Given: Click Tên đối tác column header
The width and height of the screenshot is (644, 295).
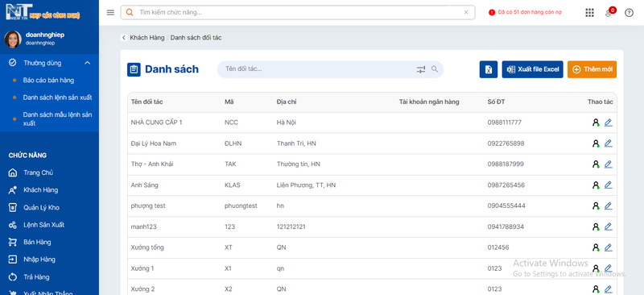Looking at the screenshot, I should [x=147, y=102].
